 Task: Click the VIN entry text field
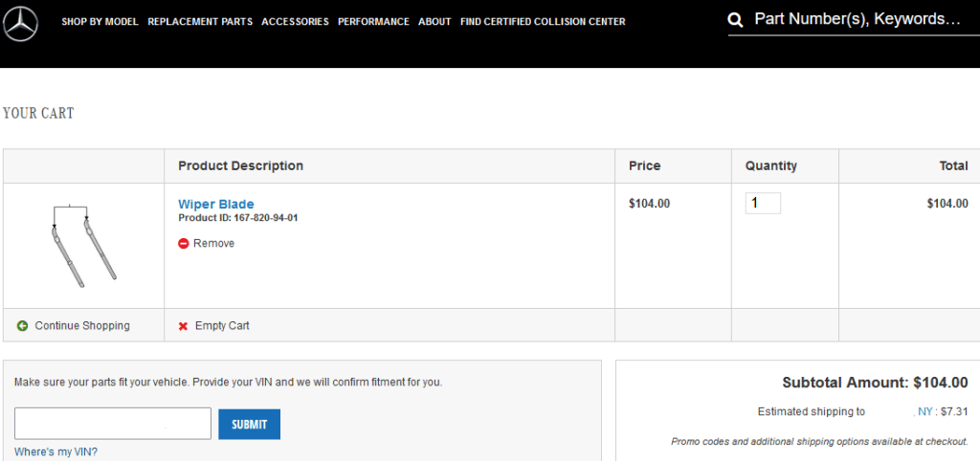[113, 424]
